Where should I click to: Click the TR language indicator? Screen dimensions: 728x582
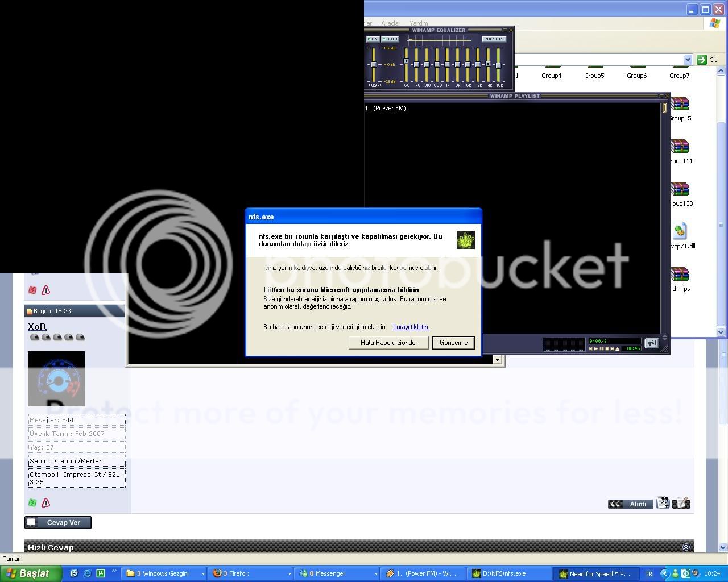click(648, 574)
